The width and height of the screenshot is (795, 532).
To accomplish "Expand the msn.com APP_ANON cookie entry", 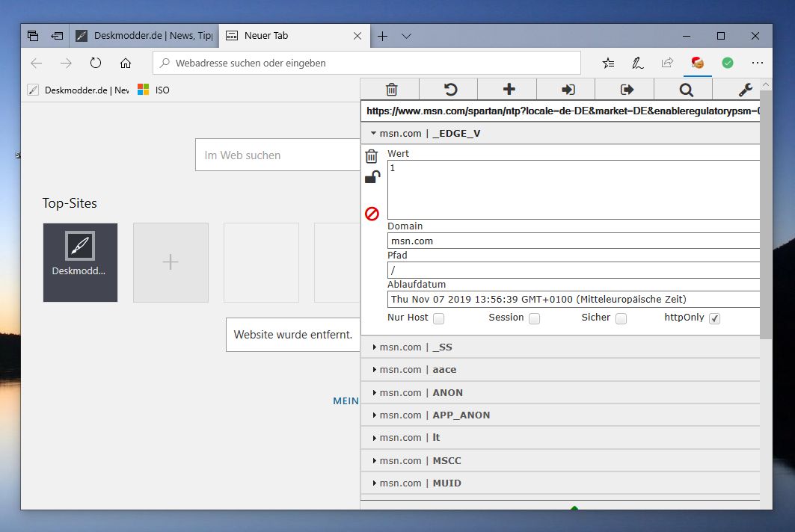I will coord(559,415).
